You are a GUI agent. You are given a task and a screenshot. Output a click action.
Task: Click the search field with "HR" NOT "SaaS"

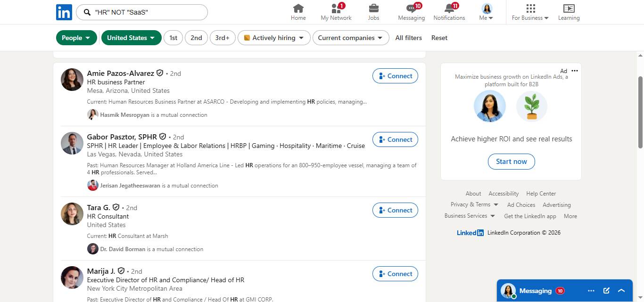142,12
